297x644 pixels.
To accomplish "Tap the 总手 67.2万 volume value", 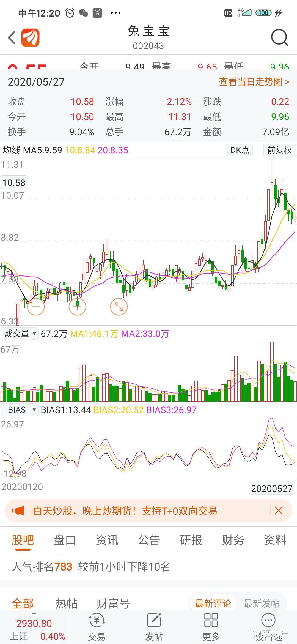I will [178, 132].
